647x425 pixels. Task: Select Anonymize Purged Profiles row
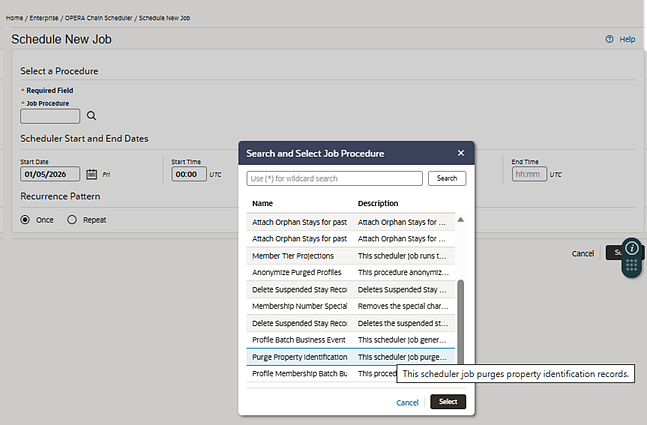pos(351,273)
